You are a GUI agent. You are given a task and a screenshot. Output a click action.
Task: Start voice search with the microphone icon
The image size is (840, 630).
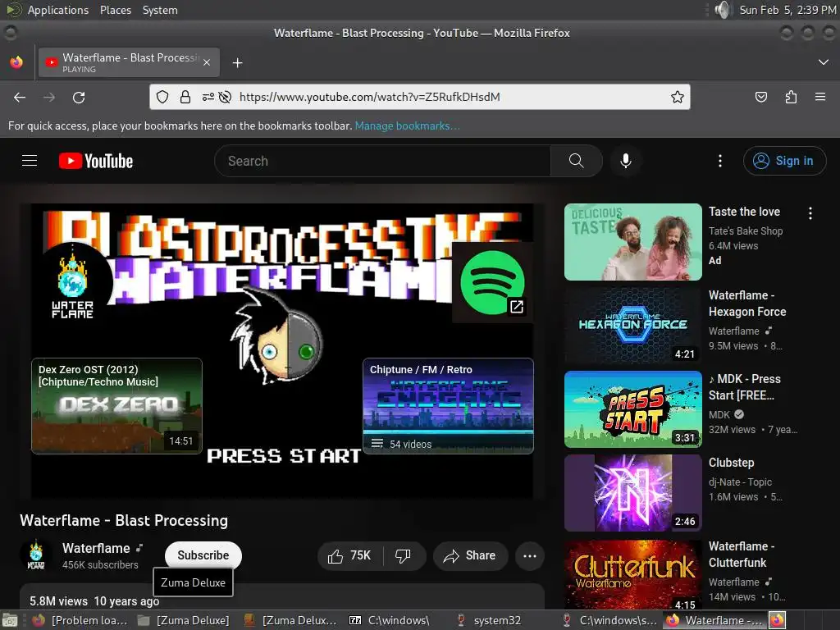coord(625,161)
